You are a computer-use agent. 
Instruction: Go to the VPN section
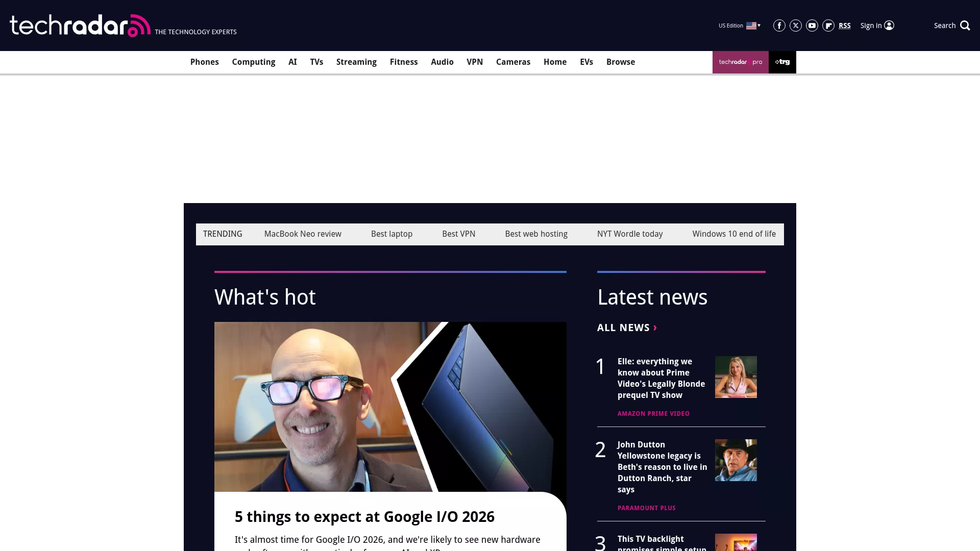tap(475, 62)
